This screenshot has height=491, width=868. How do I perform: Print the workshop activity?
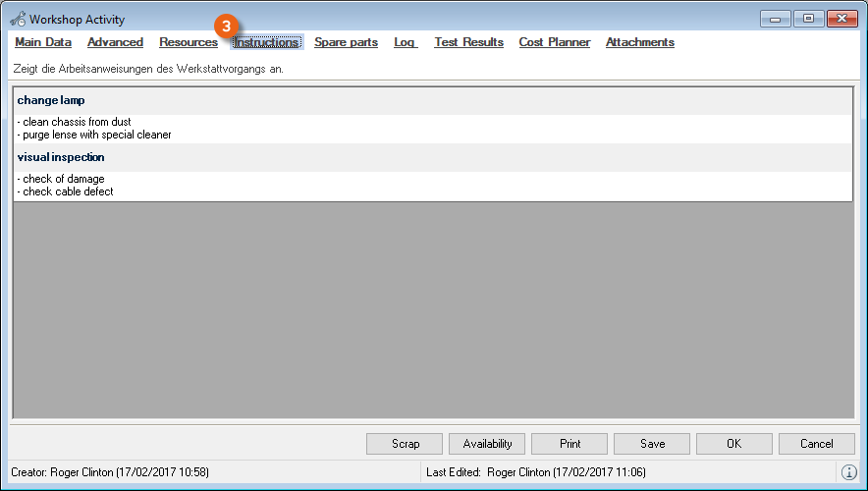tap(570, 444)
